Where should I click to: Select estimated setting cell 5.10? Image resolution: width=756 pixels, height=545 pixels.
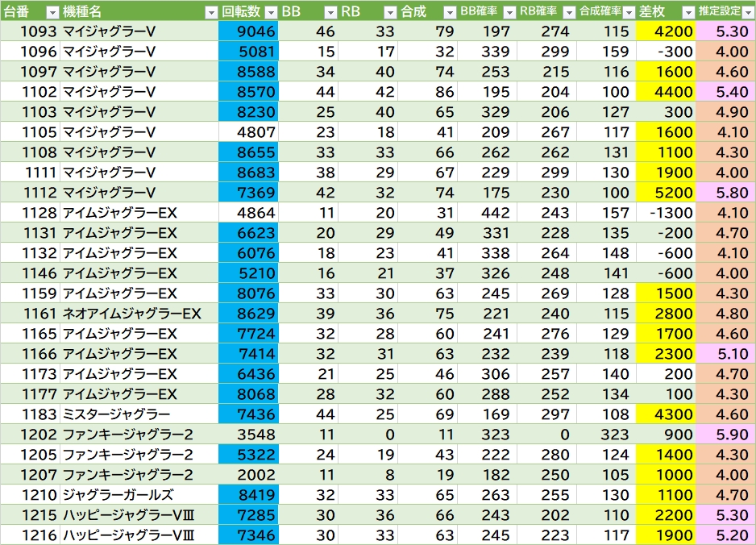point(725,354)
